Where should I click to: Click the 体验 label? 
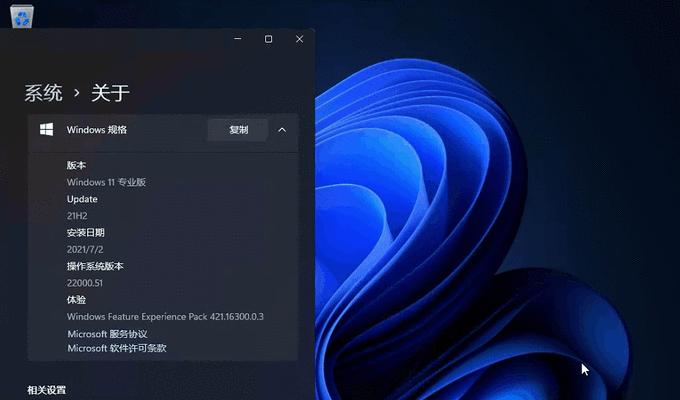coord(76,300)
